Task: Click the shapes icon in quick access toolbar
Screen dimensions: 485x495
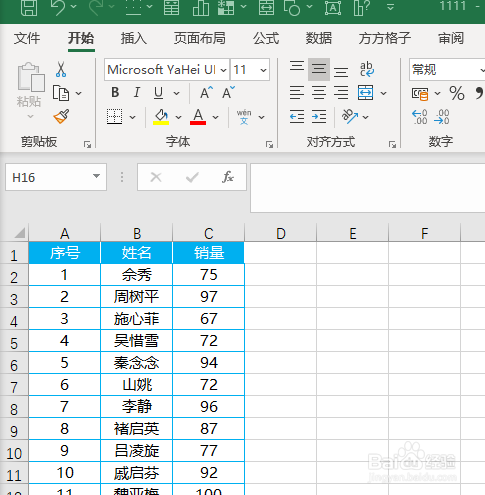Action: (x=292, y=8)
